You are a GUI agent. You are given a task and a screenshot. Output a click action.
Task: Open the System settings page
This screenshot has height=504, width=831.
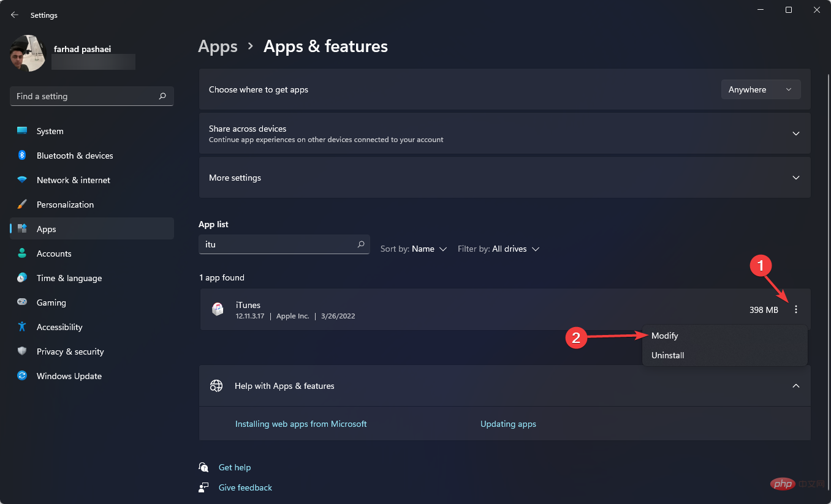tap(50, 131)
